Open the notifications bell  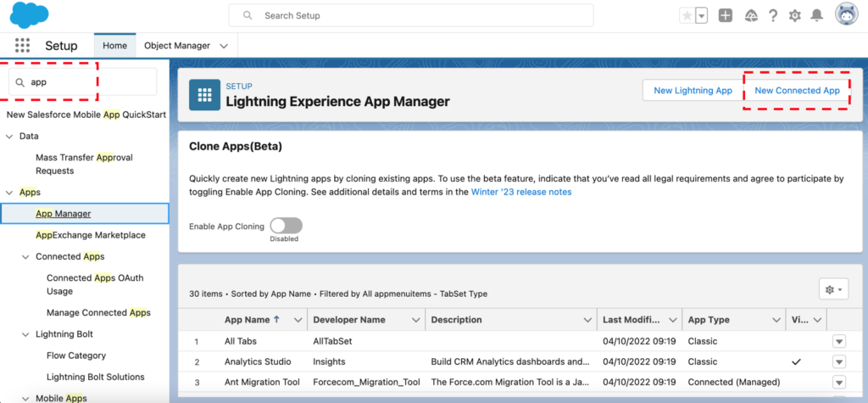pyautogui.click(x=816, y=15)
